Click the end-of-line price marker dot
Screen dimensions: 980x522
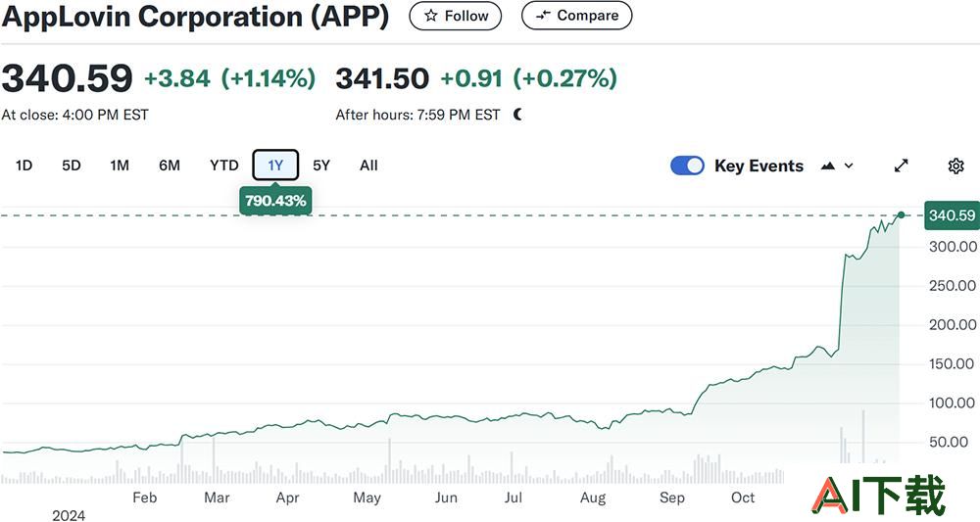point(901,215)
